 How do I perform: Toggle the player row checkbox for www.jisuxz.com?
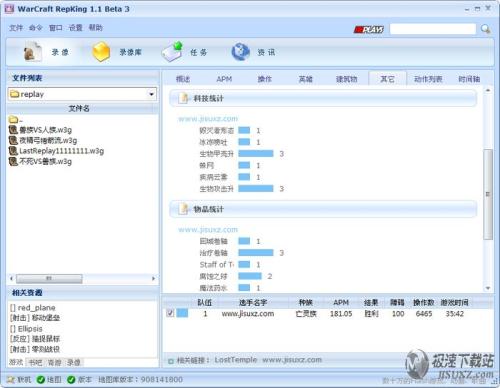pyautogui.click(x=170, y=313)
